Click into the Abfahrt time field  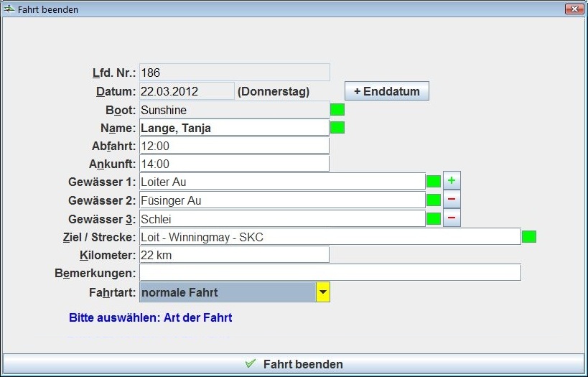(234, 146)
